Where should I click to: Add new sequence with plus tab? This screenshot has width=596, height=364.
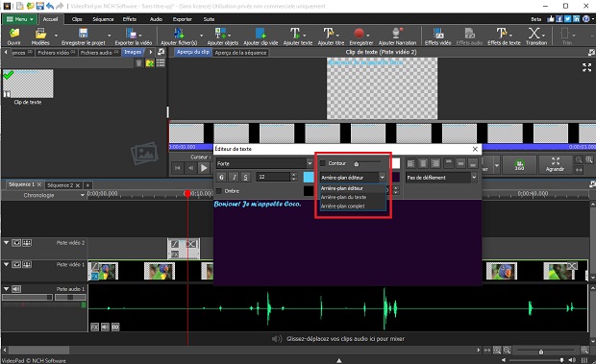[x=87, y=185]
